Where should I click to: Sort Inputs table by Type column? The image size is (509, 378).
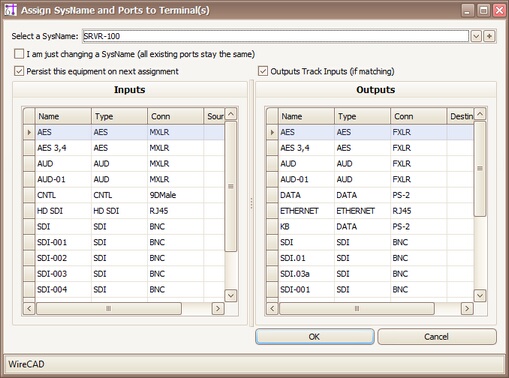(x=119, y=116)
